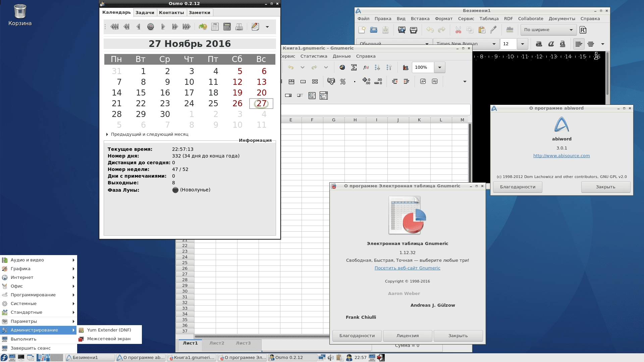This screenshot has width=644, height=362.
Task: Select day 15 in Osmo calendar
Action: coord(141,93)
